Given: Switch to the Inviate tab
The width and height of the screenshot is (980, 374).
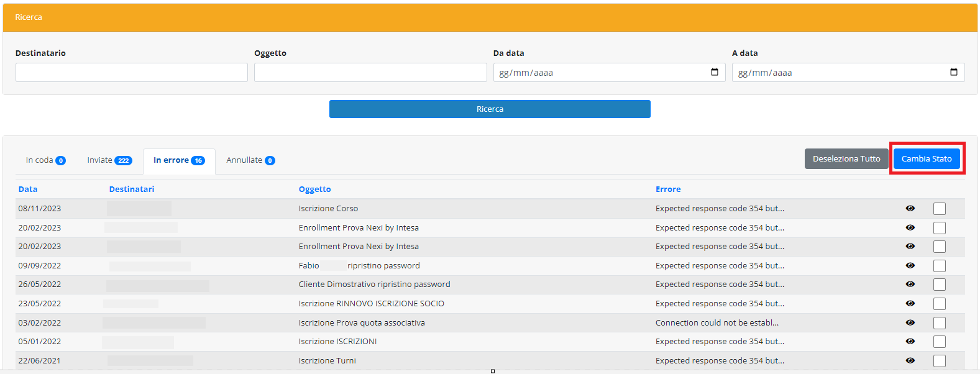Looking at the screenshot, I should [x=109, y=160].
